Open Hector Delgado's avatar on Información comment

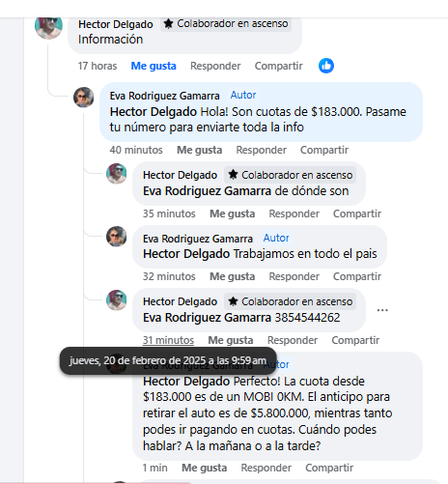point(48,27)
